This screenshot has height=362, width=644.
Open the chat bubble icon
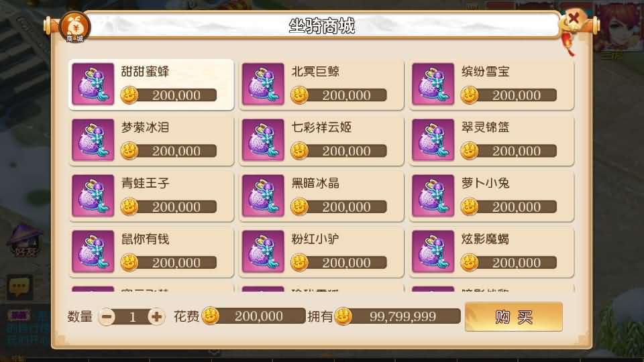coord(19,287)
